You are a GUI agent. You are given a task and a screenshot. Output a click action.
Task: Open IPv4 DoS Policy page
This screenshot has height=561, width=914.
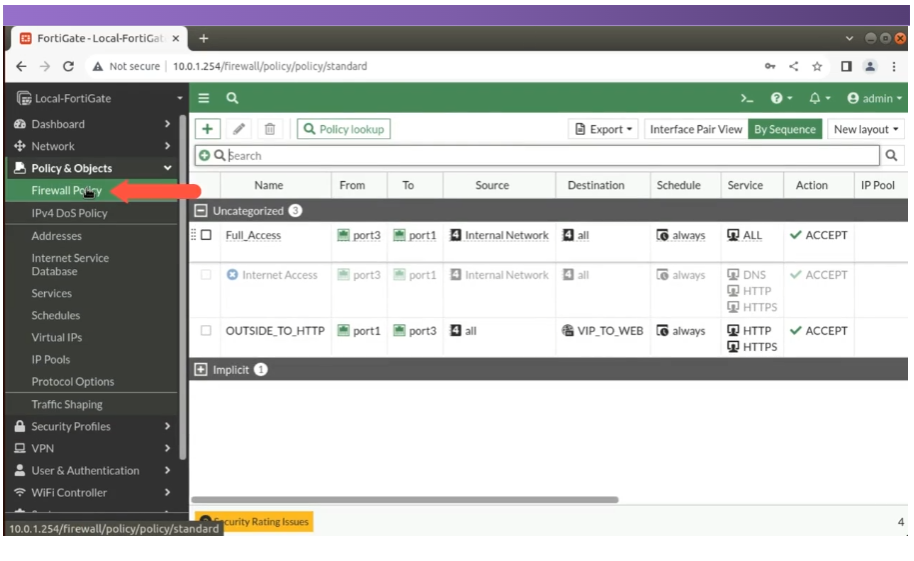pyautogui.click(x=69, y=213)
